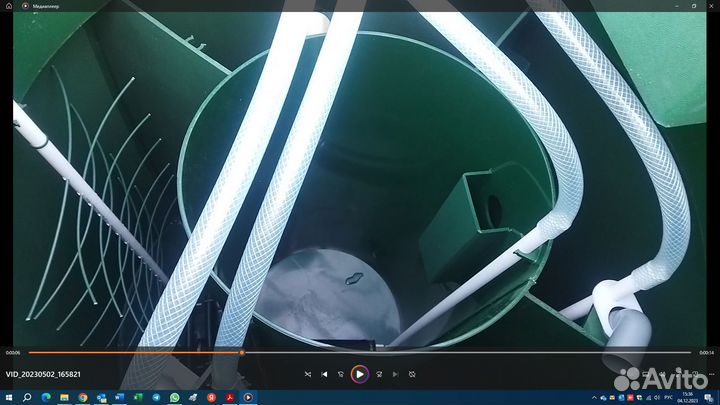The image size is (720, 405).
Task: Skip forward with the skip-ahead icon
Action: [x=378, y=374]
